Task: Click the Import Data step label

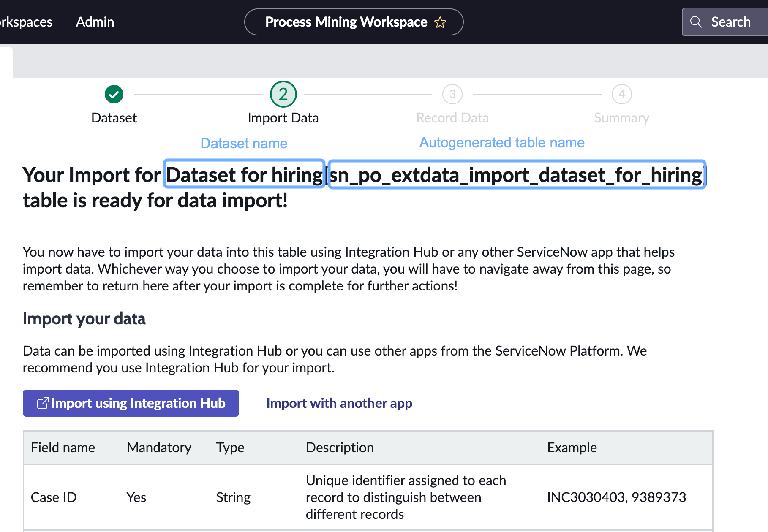Action: pyautogui.click(x=283, y=118)
